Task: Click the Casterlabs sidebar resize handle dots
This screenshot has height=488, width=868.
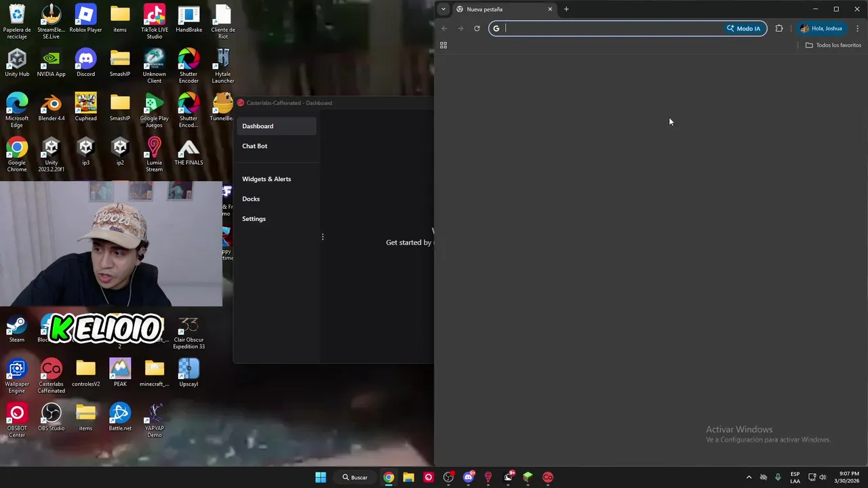Action: (x=323, y=237)
